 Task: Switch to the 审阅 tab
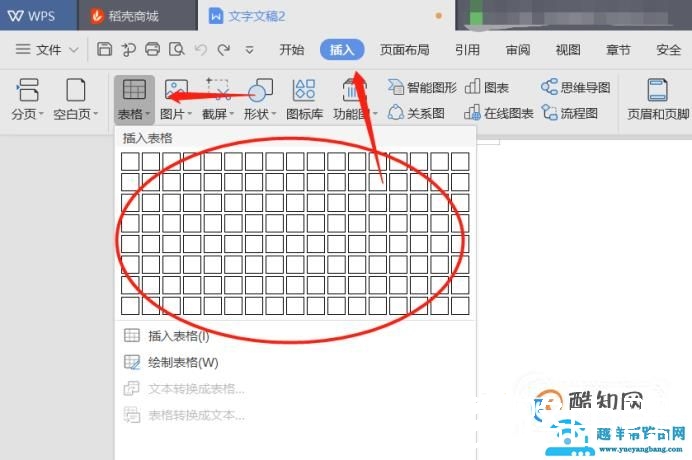click(x=518, y=49)
